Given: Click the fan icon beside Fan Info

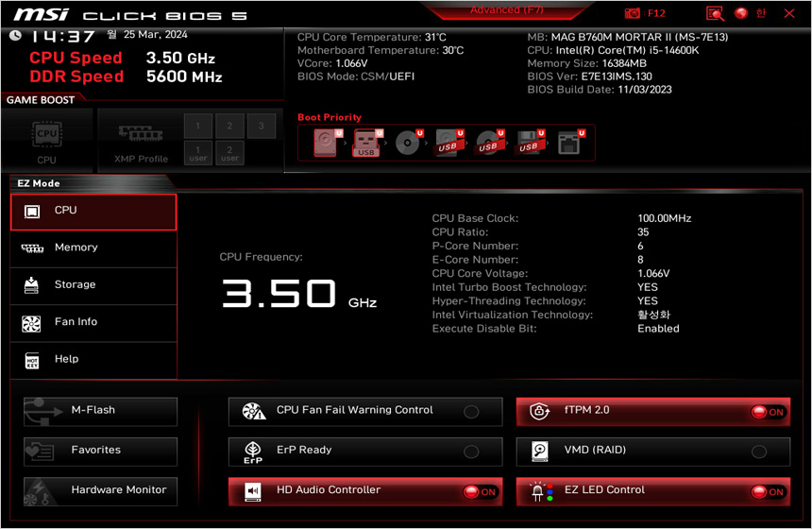Looking at the screenshot, I should click(x=31, y=324).
